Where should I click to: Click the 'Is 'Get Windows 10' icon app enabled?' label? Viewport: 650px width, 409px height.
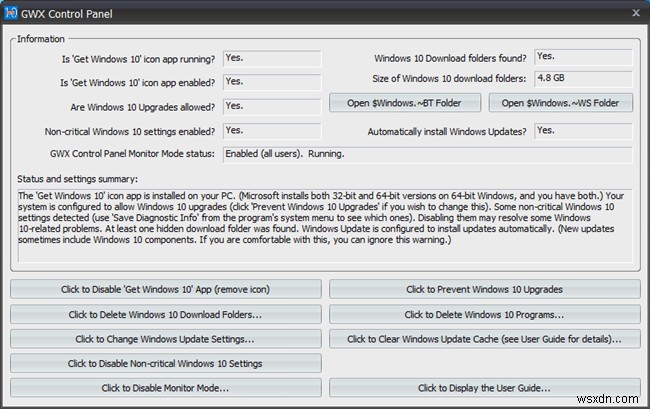(138, 83)
